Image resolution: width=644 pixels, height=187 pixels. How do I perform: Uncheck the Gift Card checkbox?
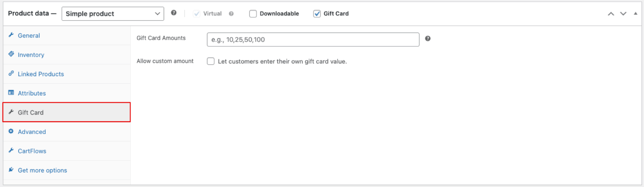click(317, 13)
